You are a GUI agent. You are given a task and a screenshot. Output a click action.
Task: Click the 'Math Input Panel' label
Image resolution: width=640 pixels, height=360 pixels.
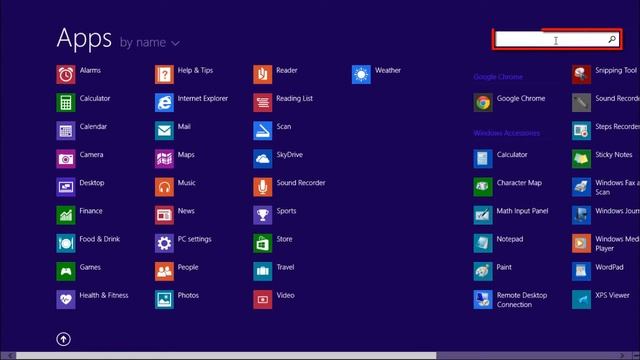tap(522, 211)
